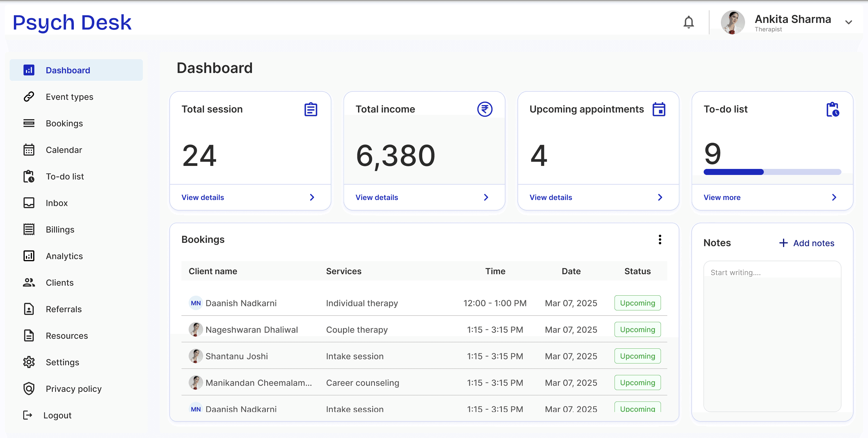Viewport: 868px width, 438px height.
Task: Click the Total session clipboard icon
Action: 311,109
